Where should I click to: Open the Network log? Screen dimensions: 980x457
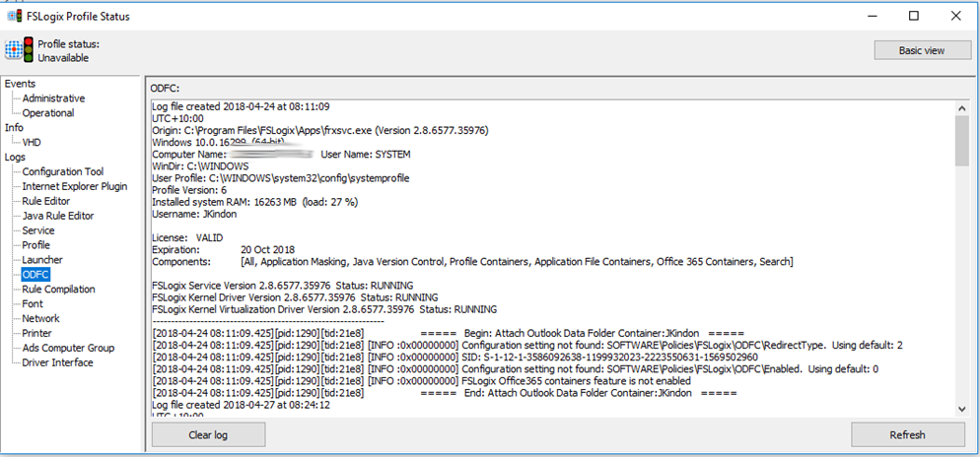(x=40, y=318)
